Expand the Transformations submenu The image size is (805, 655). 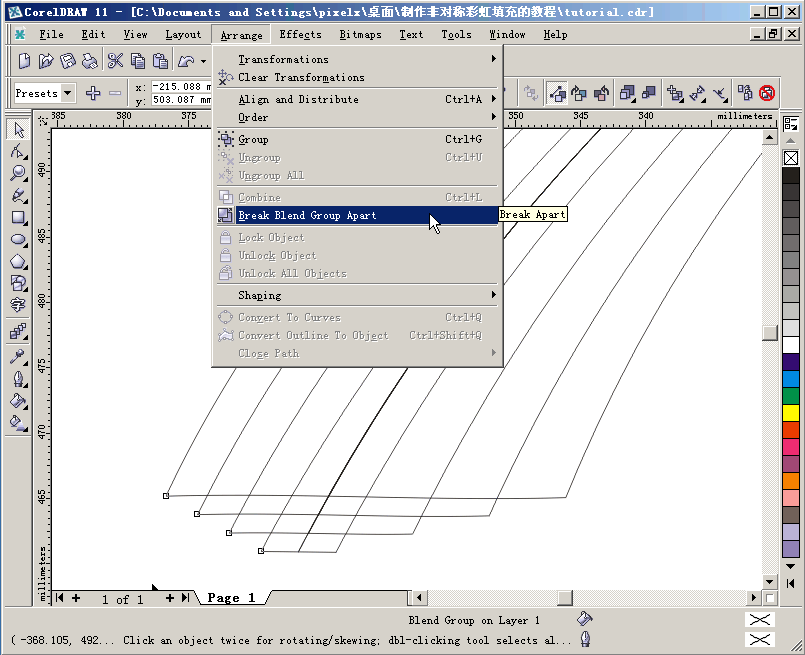(357, 59)
